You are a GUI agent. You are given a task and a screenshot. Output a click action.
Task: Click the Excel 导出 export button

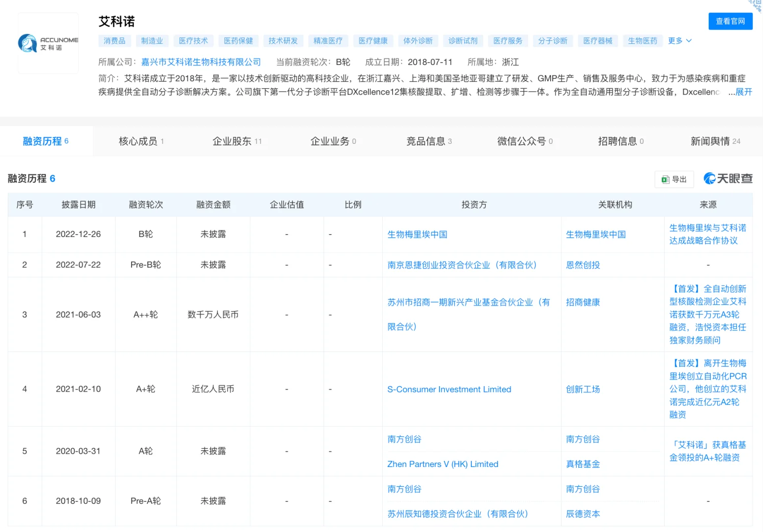tap(674, 179)
